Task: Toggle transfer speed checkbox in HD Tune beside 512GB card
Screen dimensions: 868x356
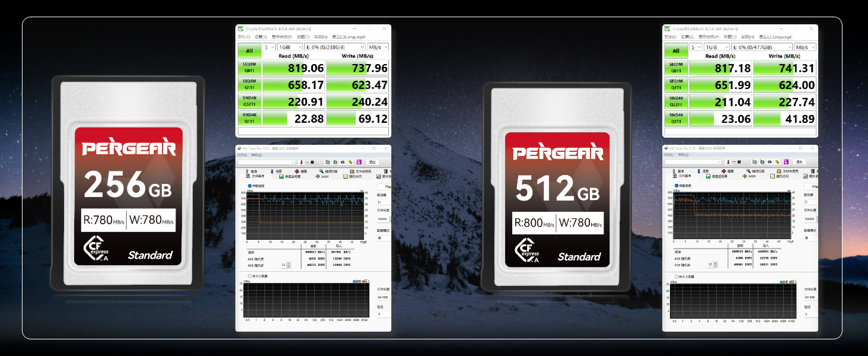Action: 676,186
